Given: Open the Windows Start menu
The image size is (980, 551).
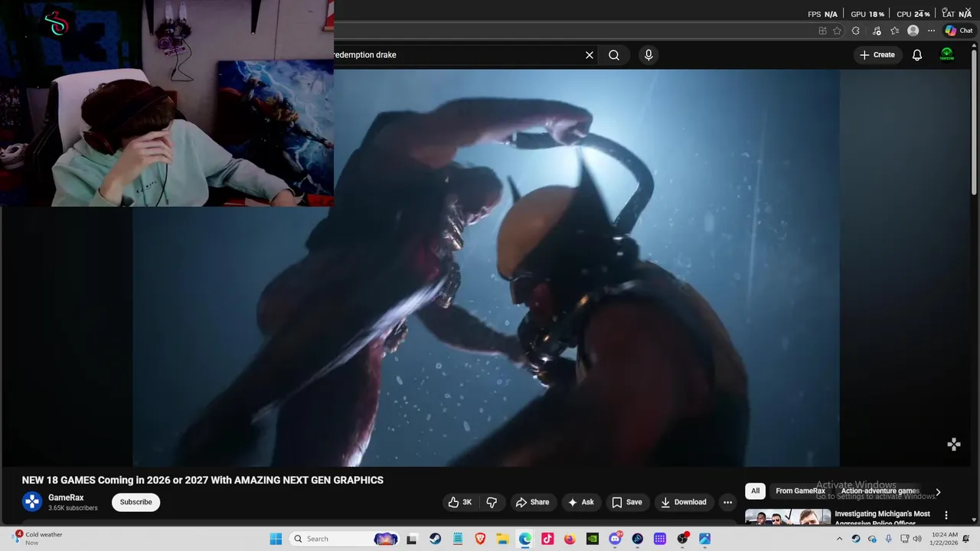Looking at the screenshot, I should 276,539.
